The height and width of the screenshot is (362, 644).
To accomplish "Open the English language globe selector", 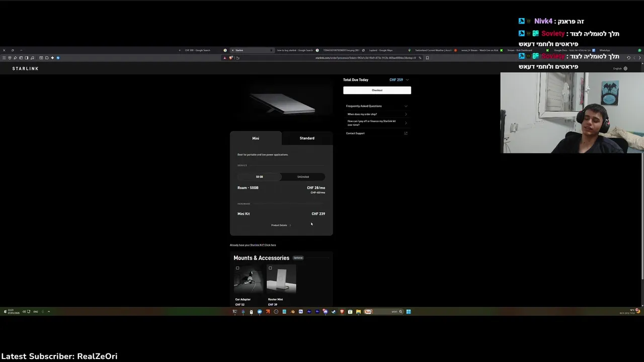I will (x=620, y=68).
